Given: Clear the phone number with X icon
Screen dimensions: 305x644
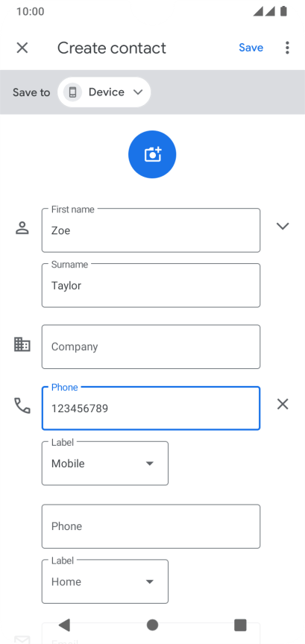Looking at the screenshot, I should [x=283, y=405].
